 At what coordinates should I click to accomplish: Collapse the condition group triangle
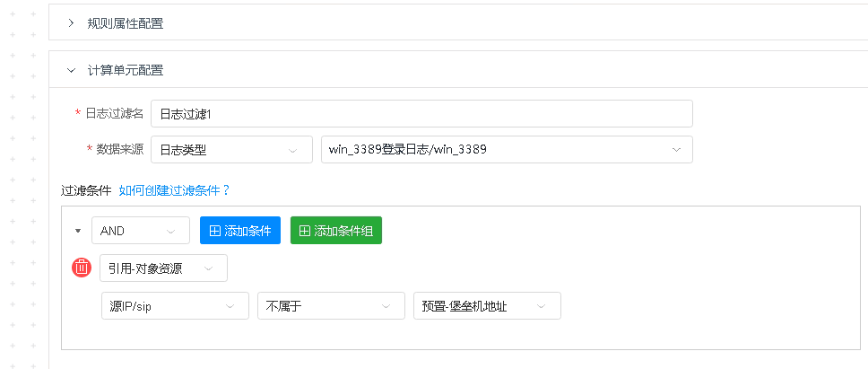pyautogui.click(x=78, y=231)
